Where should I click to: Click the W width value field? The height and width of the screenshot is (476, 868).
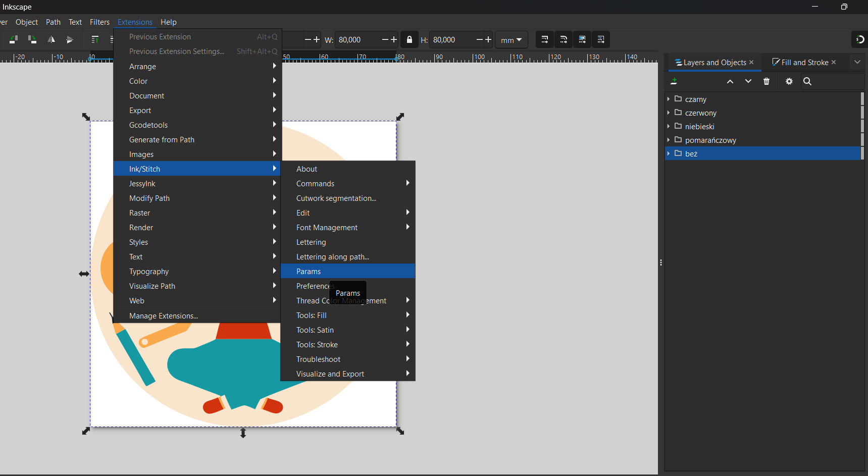point(358,39)
